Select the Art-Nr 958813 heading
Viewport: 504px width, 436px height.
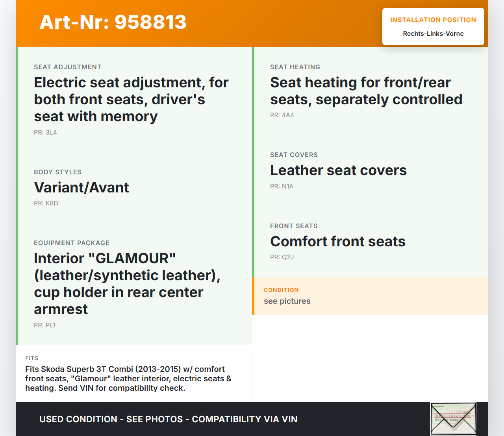113,22
